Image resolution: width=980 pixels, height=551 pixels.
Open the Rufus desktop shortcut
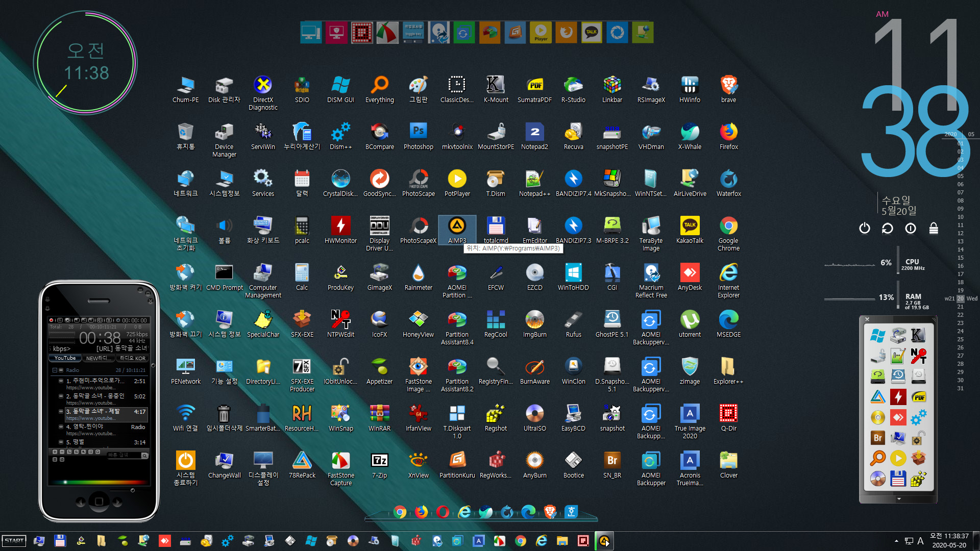(573, 324)
